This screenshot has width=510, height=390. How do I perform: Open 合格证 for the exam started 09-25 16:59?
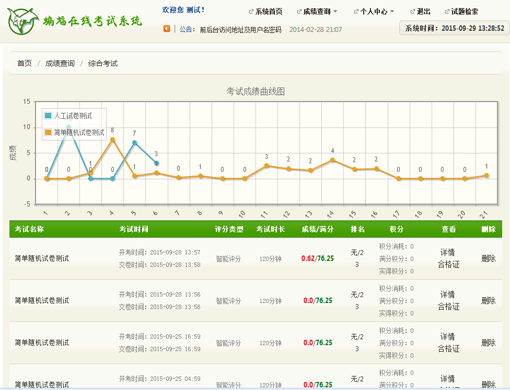coord(449,349)
